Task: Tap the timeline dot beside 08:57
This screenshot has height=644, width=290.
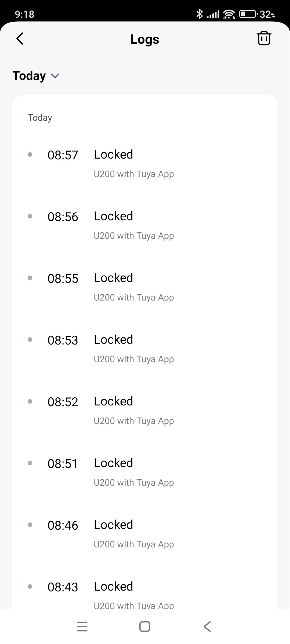Action: point(30,155)
